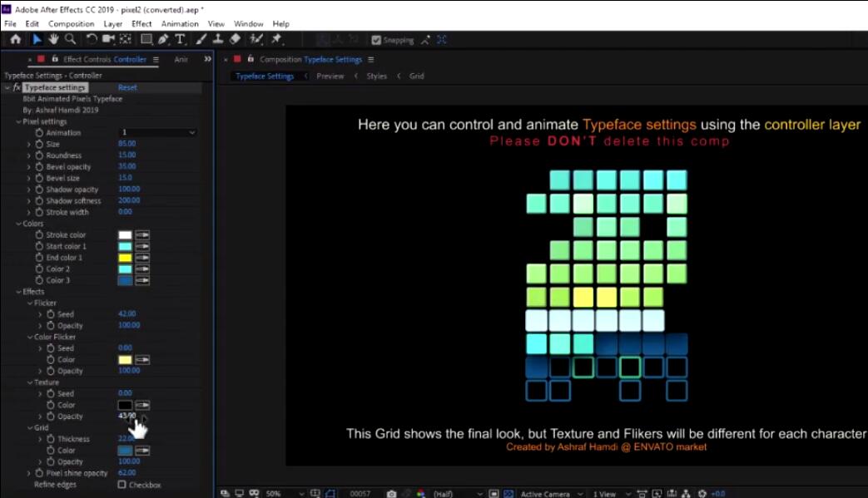Screen dimensions: 868x498
Task: Select the Pan Behind anchor point tool
Action: coord(126,39)
